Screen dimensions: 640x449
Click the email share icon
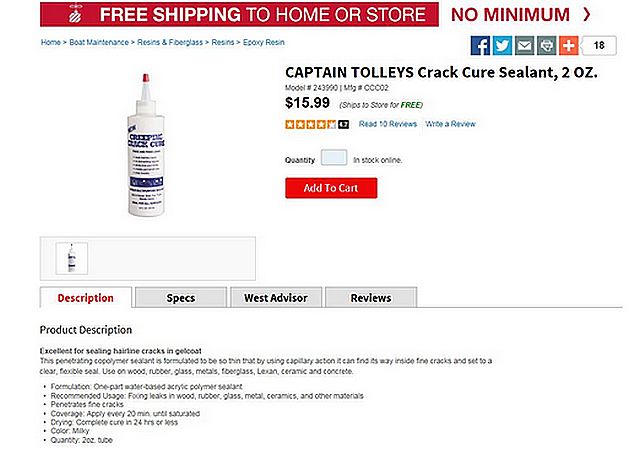(x=524, y=45)
